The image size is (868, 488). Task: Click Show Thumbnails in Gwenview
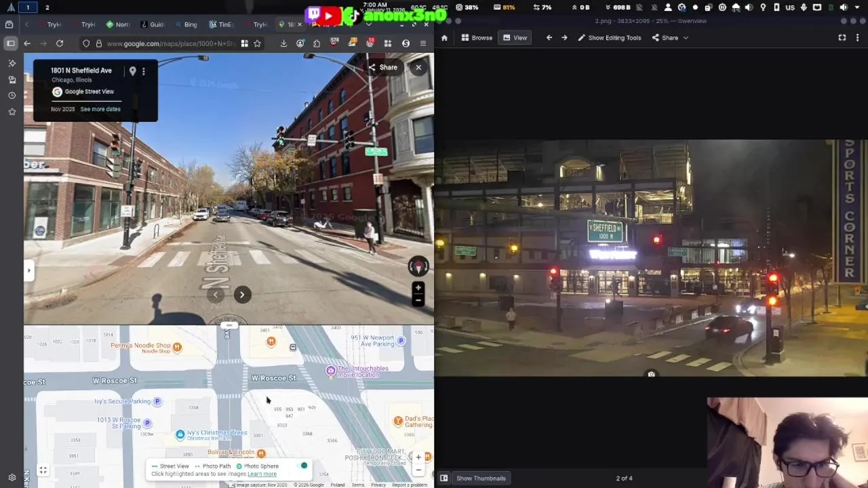481,479
